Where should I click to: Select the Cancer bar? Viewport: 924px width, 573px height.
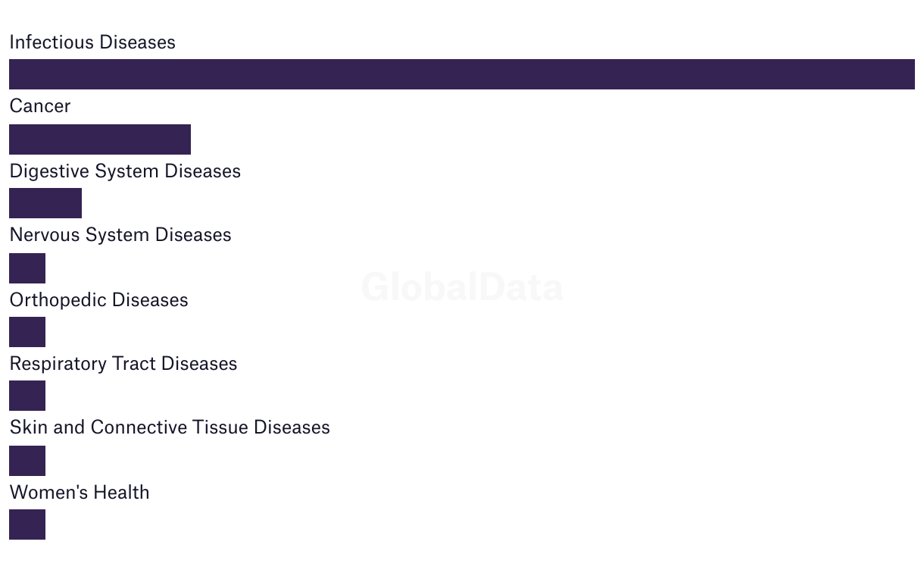click(x=100, y=139)
